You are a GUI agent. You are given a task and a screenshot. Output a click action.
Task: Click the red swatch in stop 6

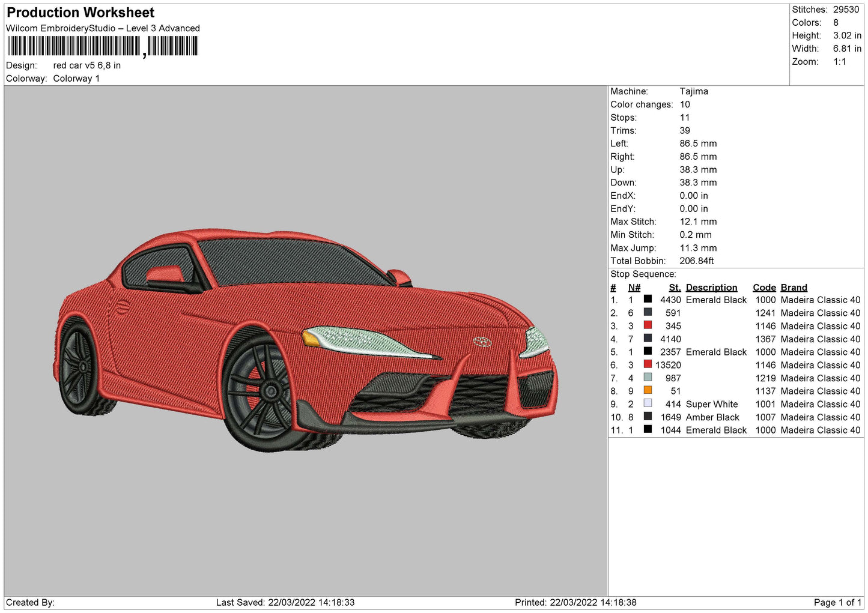pyautogui.click(x=648, y=364)
